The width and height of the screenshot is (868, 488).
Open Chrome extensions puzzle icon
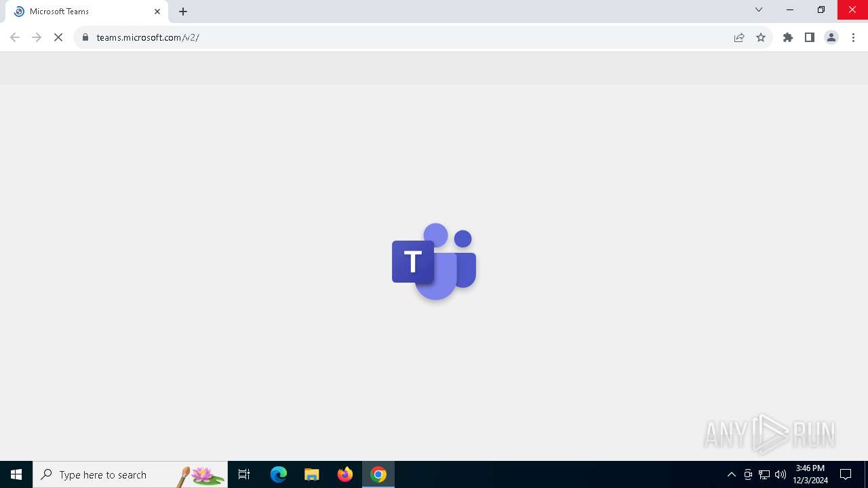click(788, 37)
